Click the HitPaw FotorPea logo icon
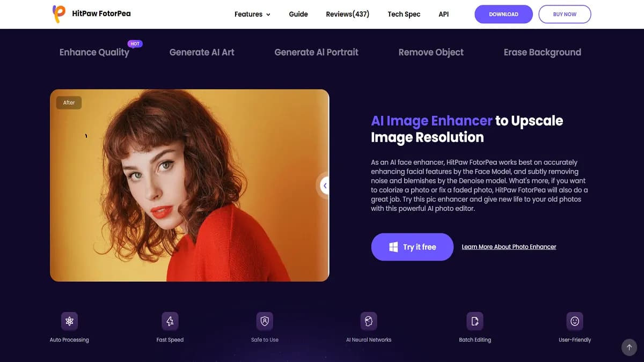Viewport: 644px width, 362px height. (x=59, y=14)
